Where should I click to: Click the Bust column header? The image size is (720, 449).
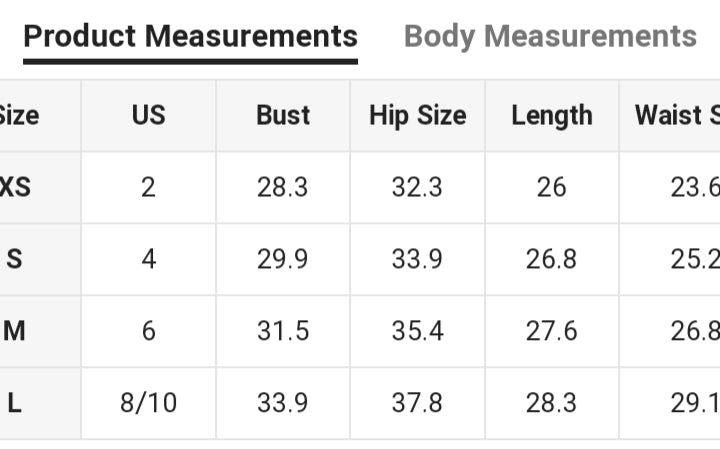click(283, 116)
